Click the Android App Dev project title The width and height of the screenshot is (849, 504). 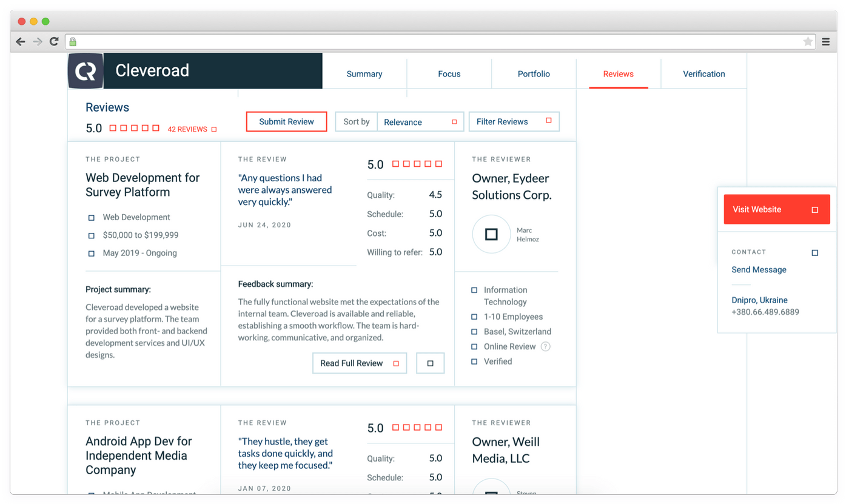138,455
